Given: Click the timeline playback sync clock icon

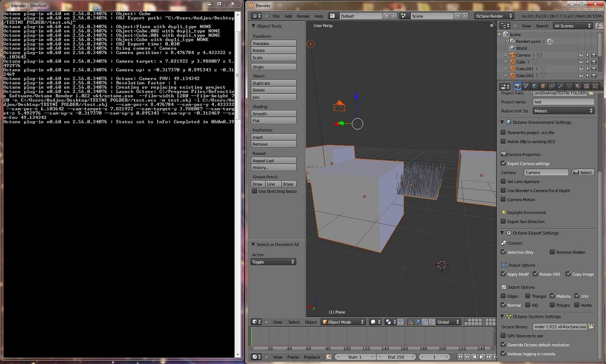Looking at the screenshot, I should tap(329, 357).
